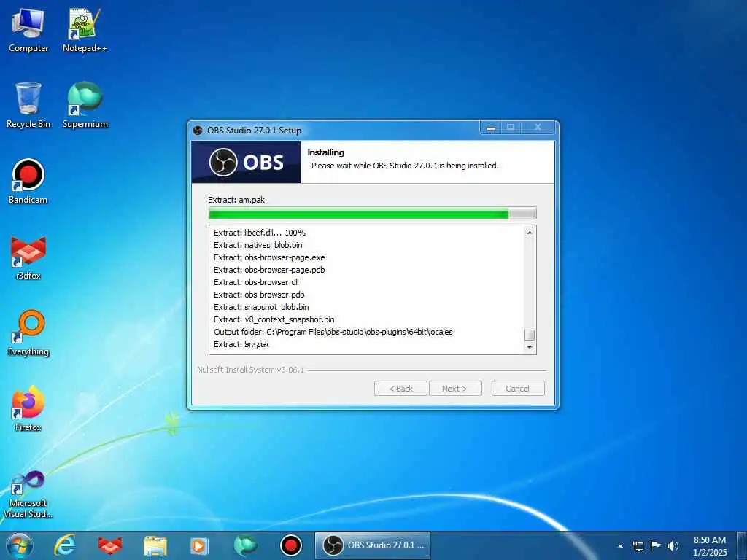Screen dimensions: 747x560
Task: Launch r3dfox from the taskbar
Action: pyautogui.click(x=109, y=545)
